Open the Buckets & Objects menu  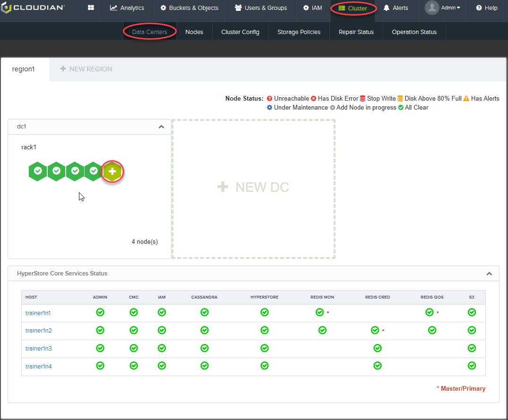(189, 8)
